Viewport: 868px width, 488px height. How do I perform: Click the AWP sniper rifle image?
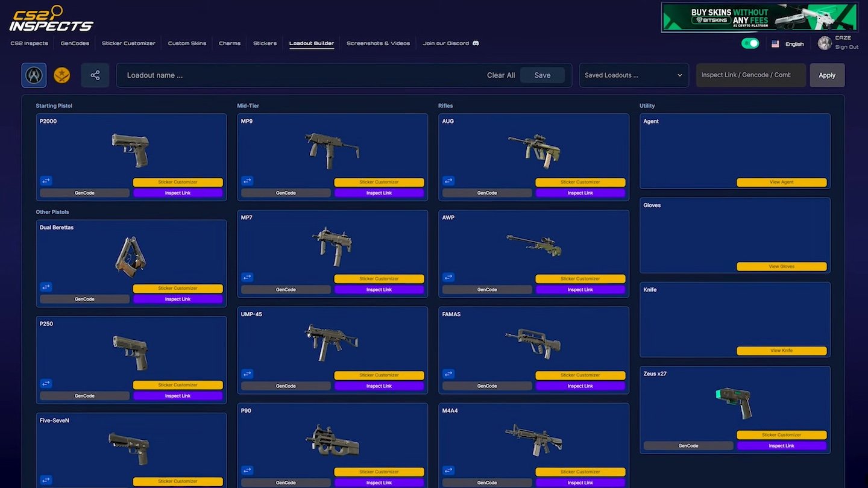(x=534, y=245)
